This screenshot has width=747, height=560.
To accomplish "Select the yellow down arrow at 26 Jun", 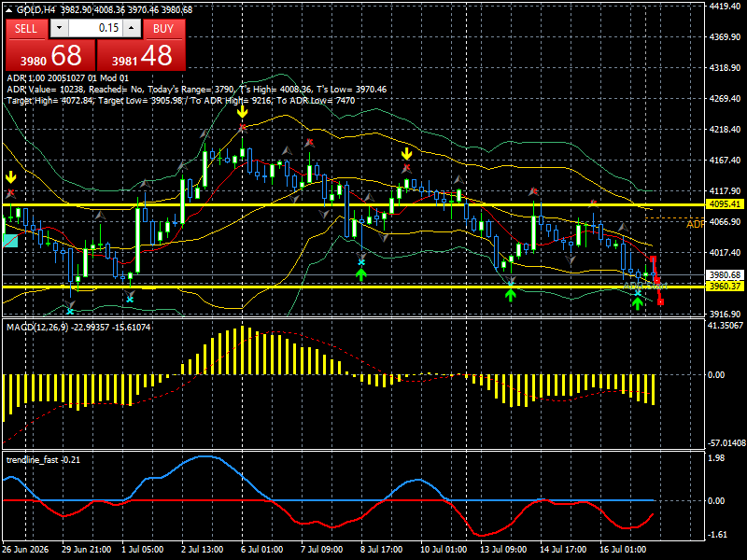I will click(x=10, y=177).
